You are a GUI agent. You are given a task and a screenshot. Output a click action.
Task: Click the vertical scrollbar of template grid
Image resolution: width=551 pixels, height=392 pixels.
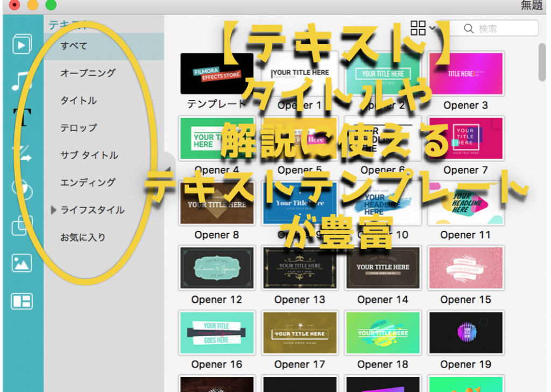[x=542, y=62]
